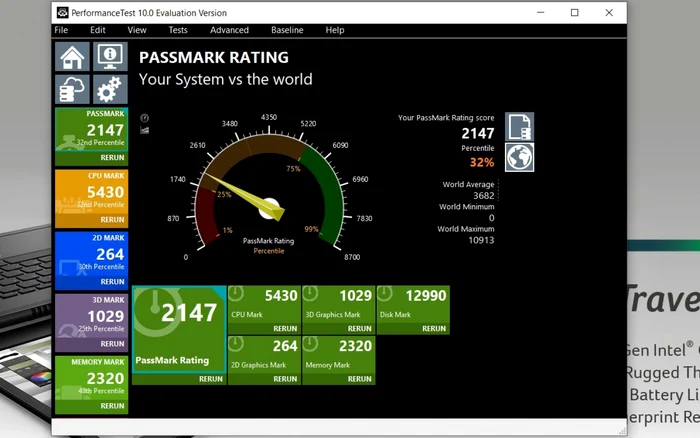Viewport: 700px width, 438px height.
Task: Open the View menu
Action: pos(137,30)
